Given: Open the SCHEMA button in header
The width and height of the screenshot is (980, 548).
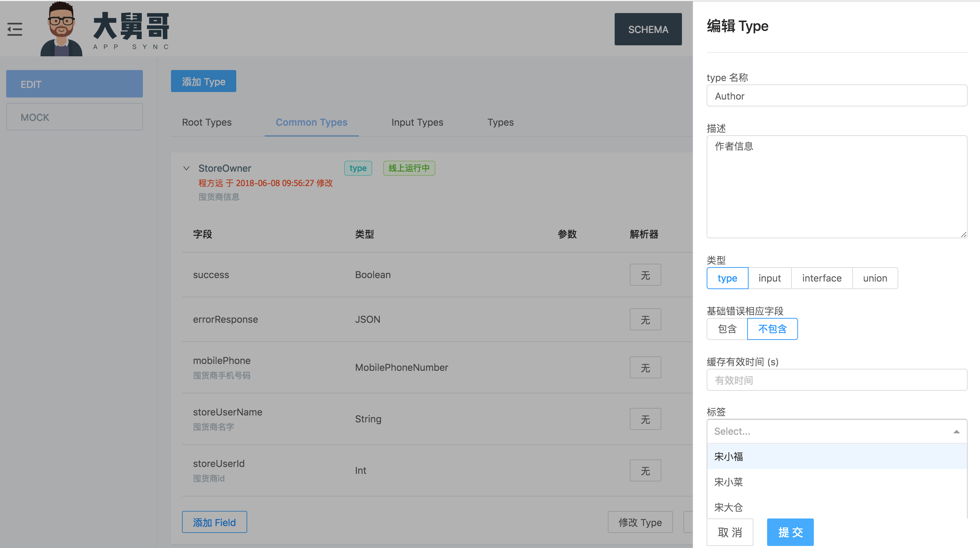Looking at the screenshot, I should tap(648, 29).
